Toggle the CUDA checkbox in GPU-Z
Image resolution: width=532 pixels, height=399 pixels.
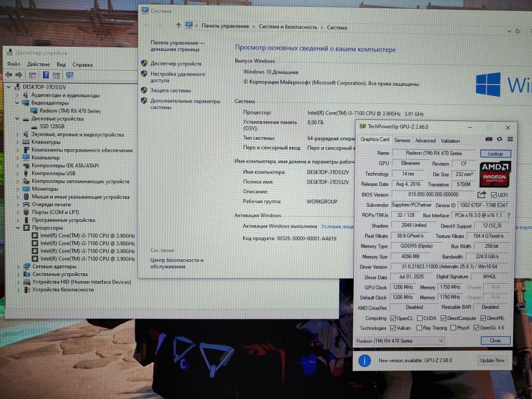[420, 318]
